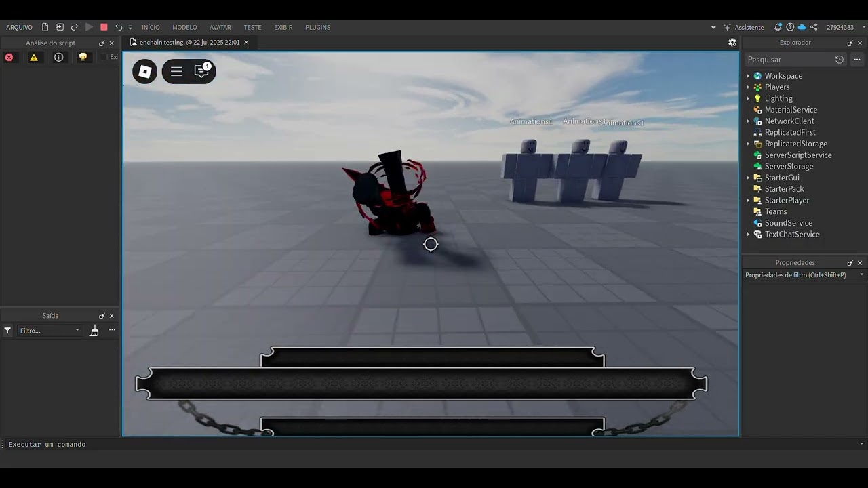868x488 pixels.
Task: Toggle the script analysis errors filter
Action: [x=9, y=57]
